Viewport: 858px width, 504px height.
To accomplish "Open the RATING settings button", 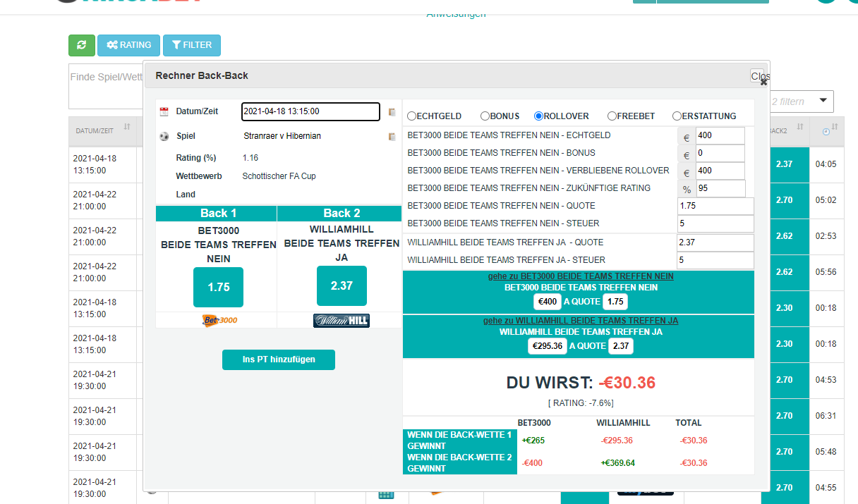I will point(129,45).
